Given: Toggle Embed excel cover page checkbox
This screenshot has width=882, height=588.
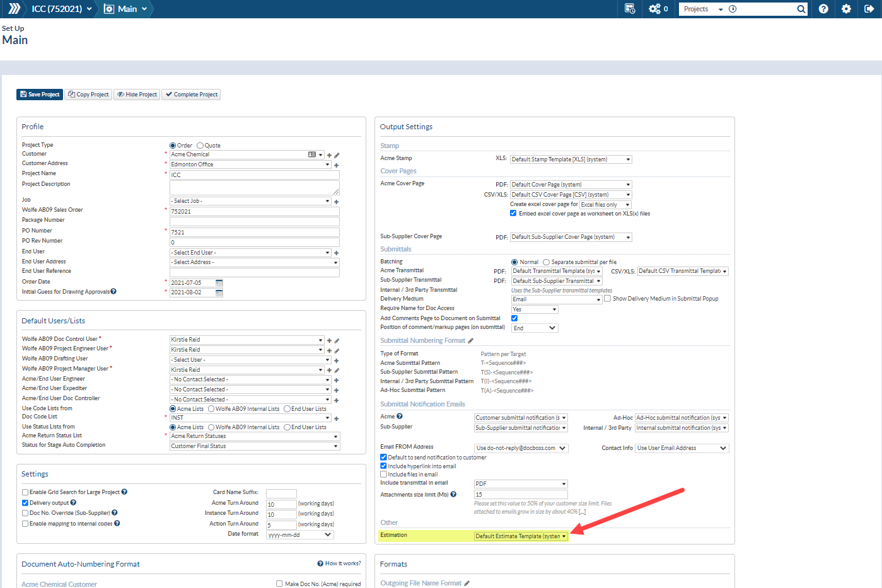Looking at the screenshot, I should click(513, 213).
